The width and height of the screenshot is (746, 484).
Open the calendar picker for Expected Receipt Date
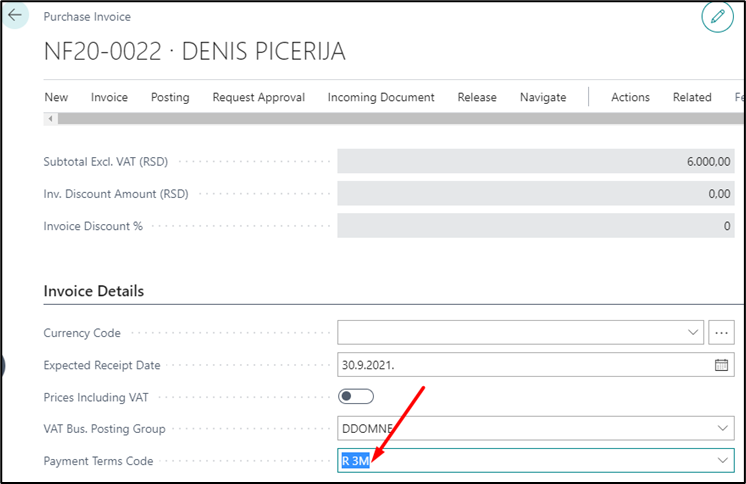tap(721, 365)
